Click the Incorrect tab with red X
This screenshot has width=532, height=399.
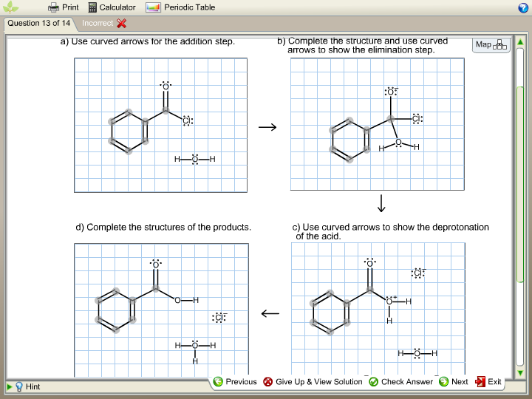pos(104,23)
